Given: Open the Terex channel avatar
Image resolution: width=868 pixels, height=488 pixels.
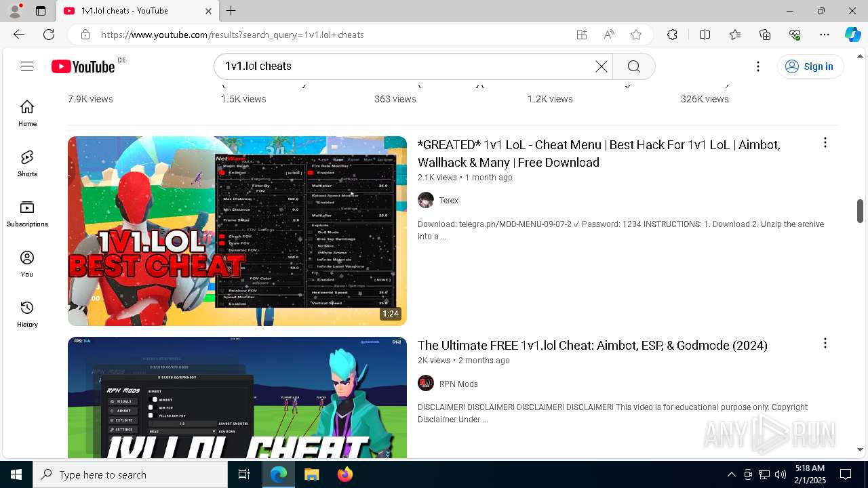Looking at the screenshot, I should [x=426, y=200].
